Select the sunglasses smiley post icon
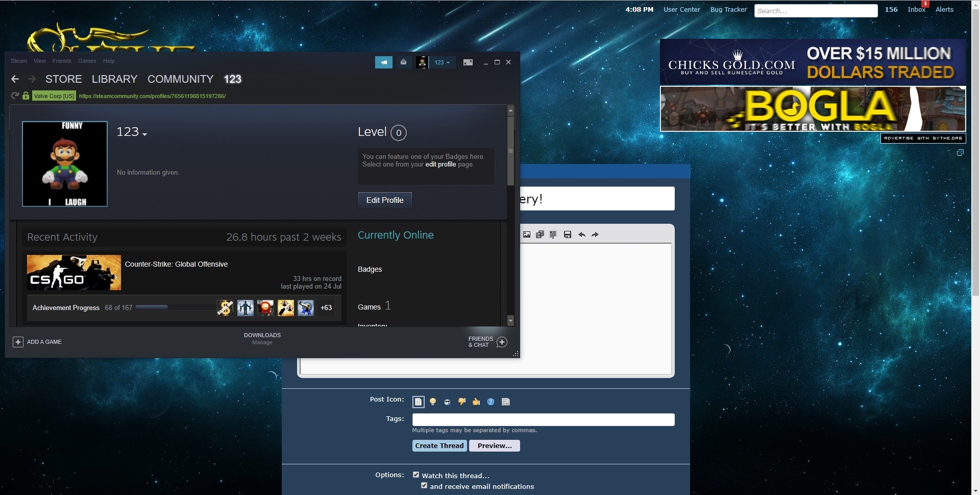The width and height of the screenshot is (980, 495). coord(447,402)
